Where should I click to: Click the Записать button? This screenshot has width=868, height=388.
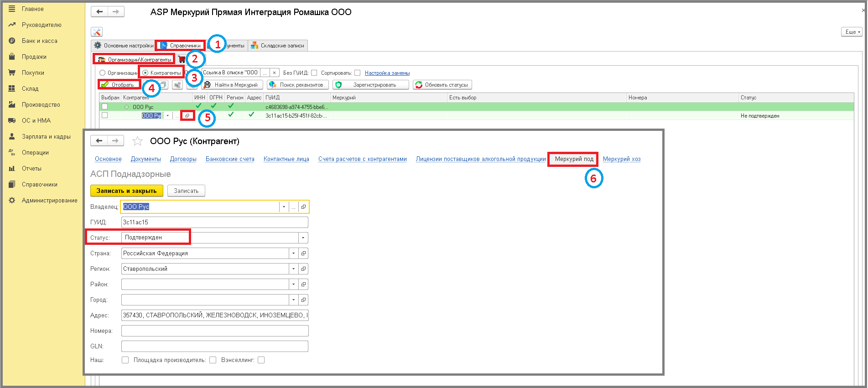(186, 191)
